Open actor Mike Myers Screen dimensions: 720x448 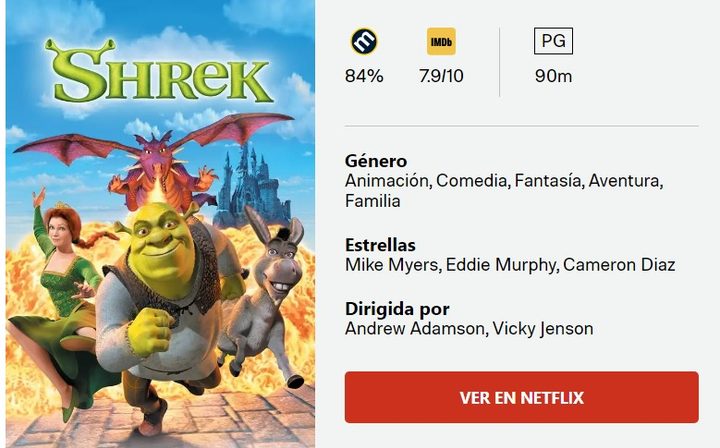(x=391, y=265)
